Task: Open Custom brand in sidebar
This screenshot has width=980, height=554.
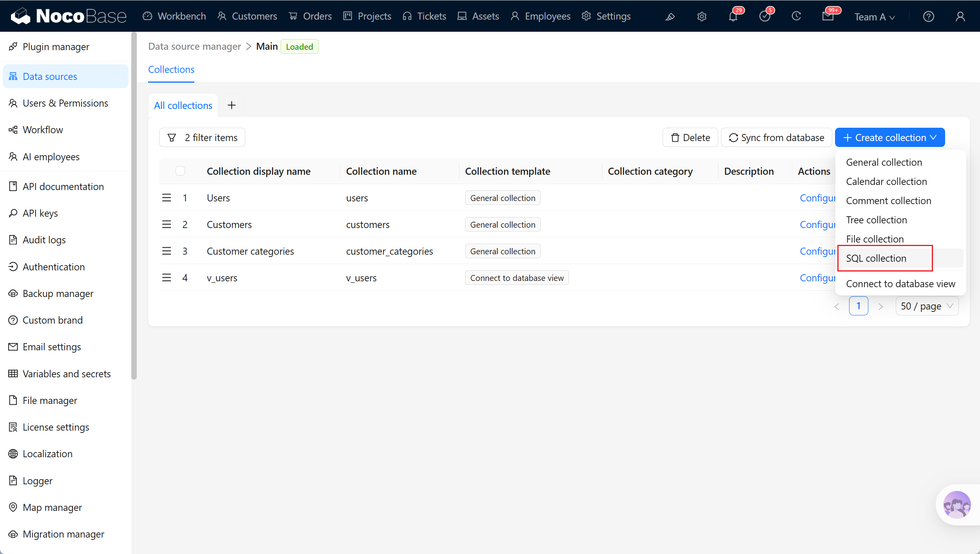Action: (x=65, y=320)
